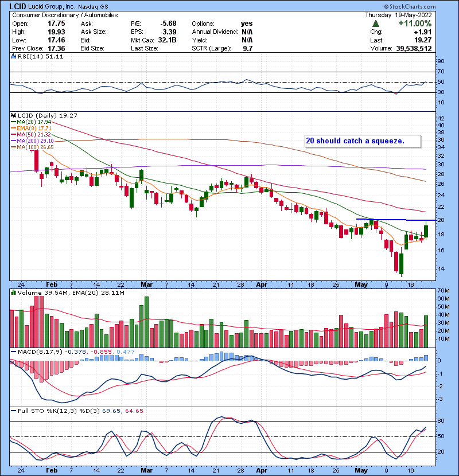
Task: Click the 14 label on price axis
Action: point(441,268)
